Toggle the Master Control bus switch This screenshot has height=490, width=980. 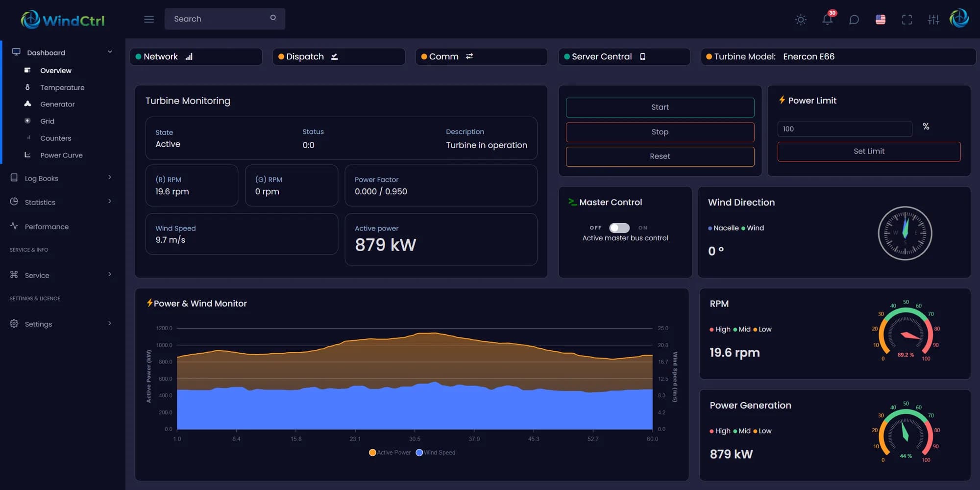point(619,228)
